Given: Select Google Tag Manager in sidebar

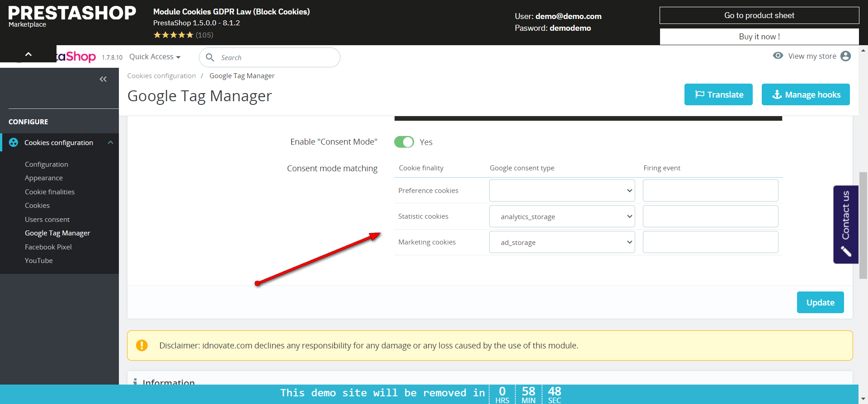Looking at the screenshot, I should [57, 233].
